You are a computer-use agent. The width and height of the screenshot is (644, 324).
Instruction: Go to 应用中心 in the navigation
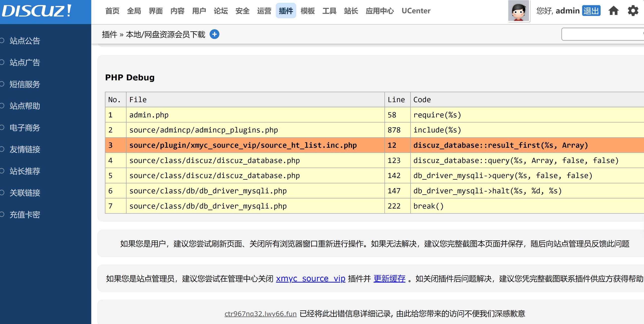coord(379,11)
